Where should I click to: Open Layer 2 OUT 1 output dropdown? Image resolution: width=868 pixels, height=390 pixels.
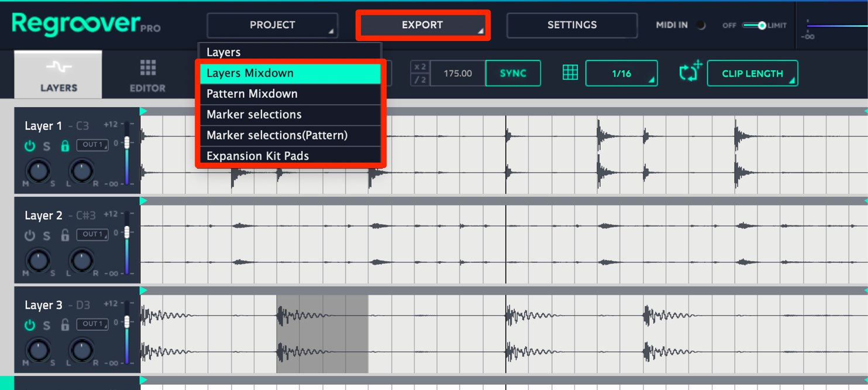[x=92, y=234]
